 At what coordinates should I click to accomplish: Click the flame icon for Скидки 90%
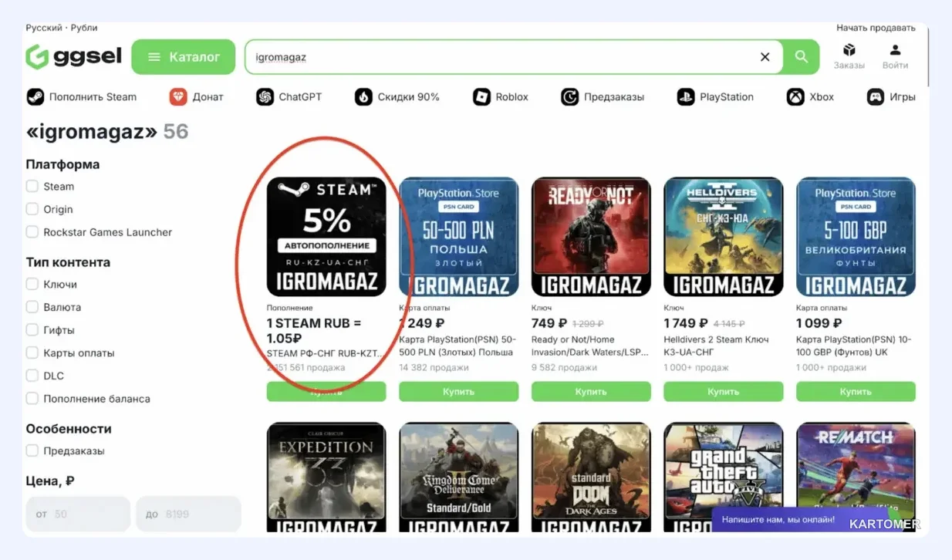[x=363, y=97]
